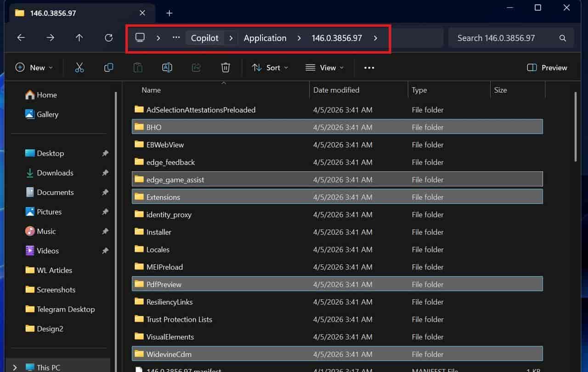Unpin Downloads using its pin icon
The image size is (588, 372).
[105, 172]
